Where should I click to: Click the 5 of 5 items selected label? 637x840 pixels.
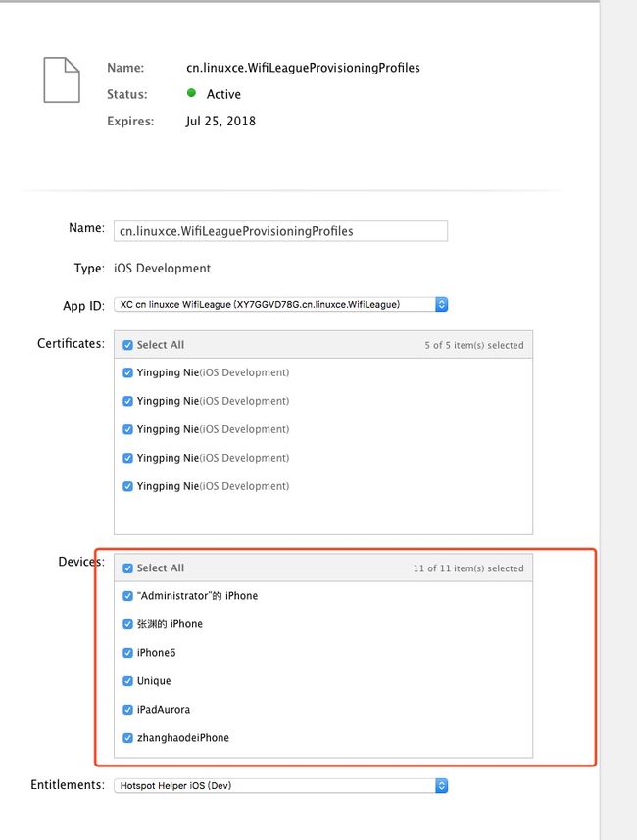(x=474, y=345)
